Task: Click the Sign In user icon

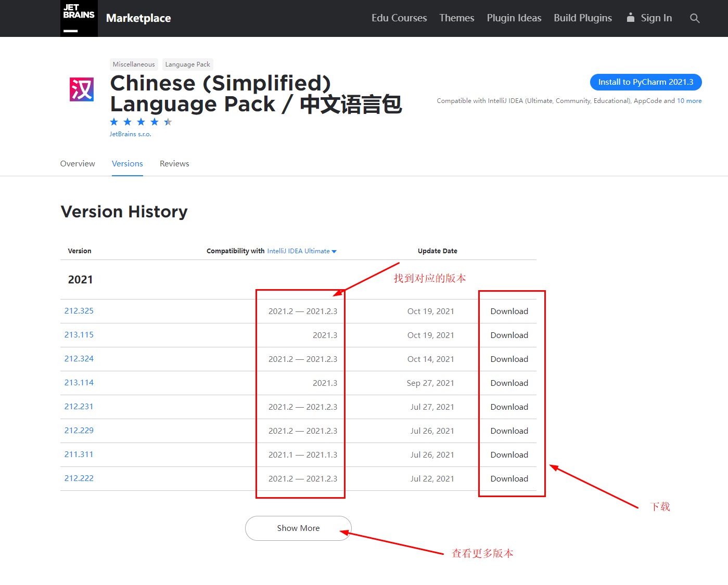Action: tap(631, 17)
